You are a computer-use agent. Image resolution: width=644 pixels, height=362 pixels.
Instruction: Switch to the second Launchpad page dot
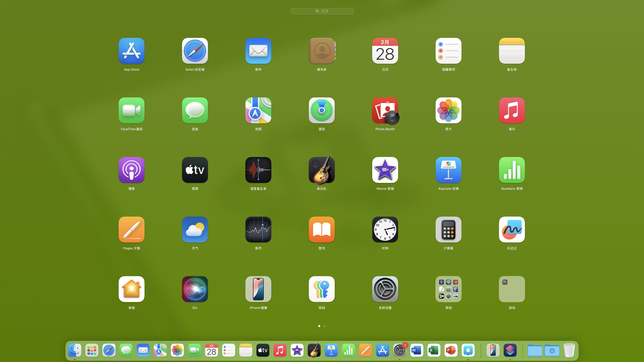tap(324, 326)
